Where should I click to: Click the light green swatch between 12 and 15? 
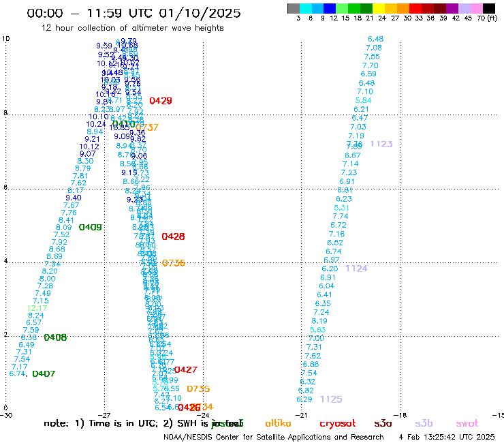point(342,8)
